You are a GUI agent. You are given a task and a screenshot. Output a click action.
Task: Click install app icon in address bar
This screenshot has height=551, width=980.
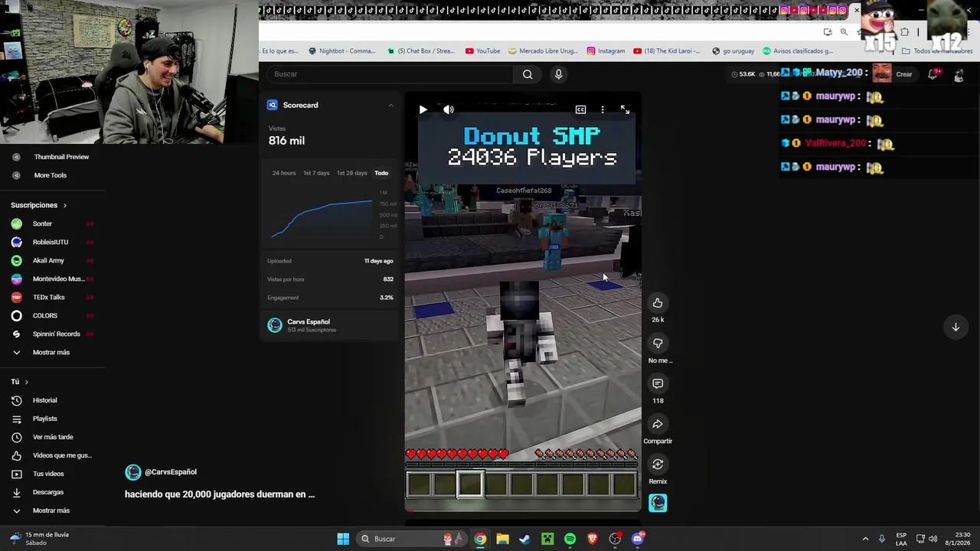828,32
